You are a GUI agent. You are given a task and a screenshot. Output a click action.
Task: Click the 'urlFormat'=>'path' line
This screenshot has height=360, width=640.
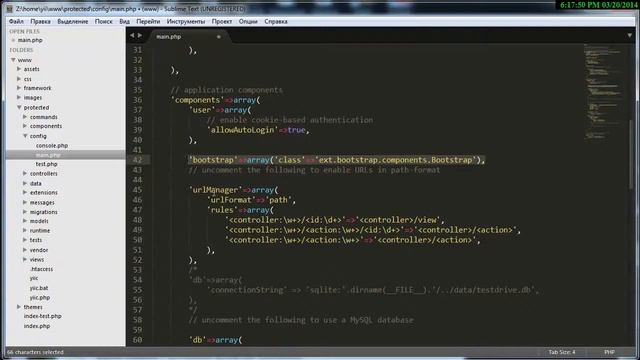click(x=251, y=200)
